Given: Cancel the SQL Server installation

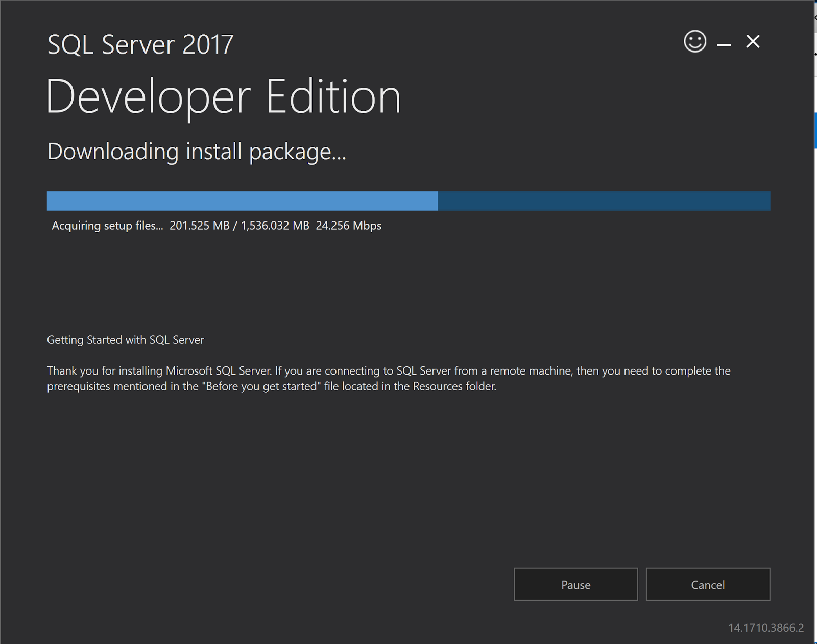Looking at the screenshot, I should point(708,584).
